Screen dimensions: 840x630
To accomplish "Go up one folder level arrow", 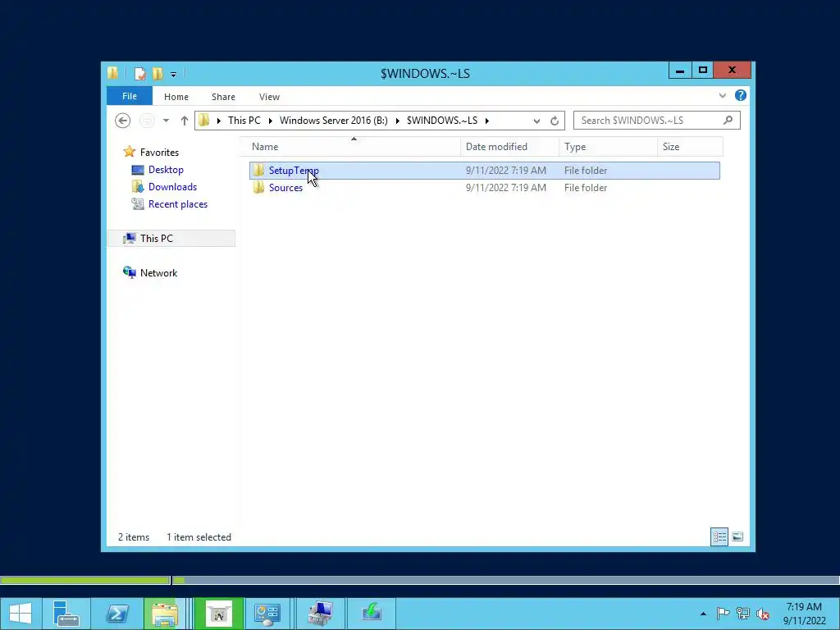I will coord(185,121).
